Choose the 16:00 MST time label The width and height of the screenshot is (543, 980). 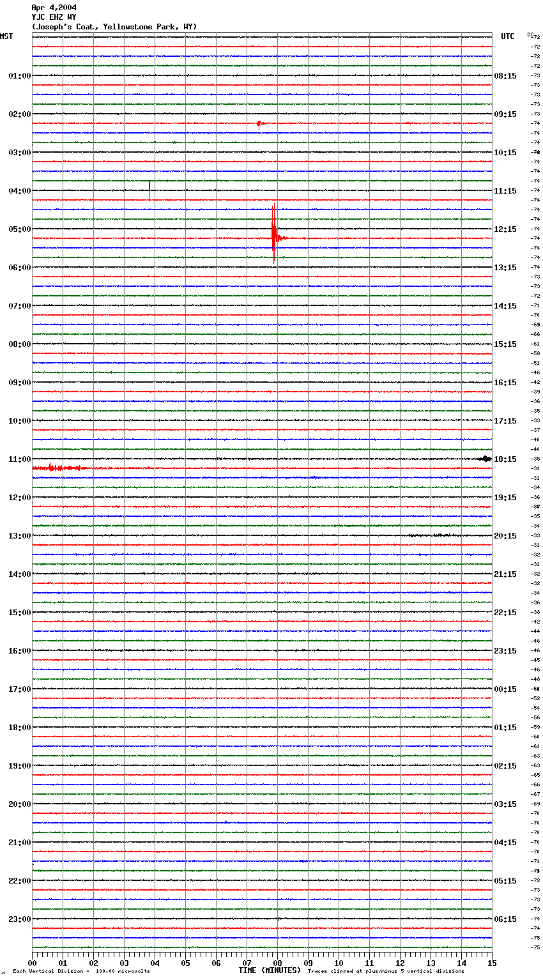[x=20, y=651]
